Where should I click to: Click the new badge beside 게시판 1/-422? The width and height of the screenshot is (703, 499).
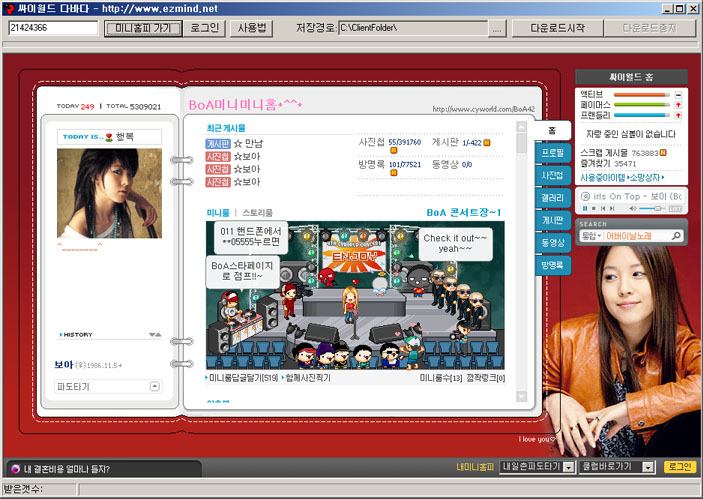(x=486, y=143)
